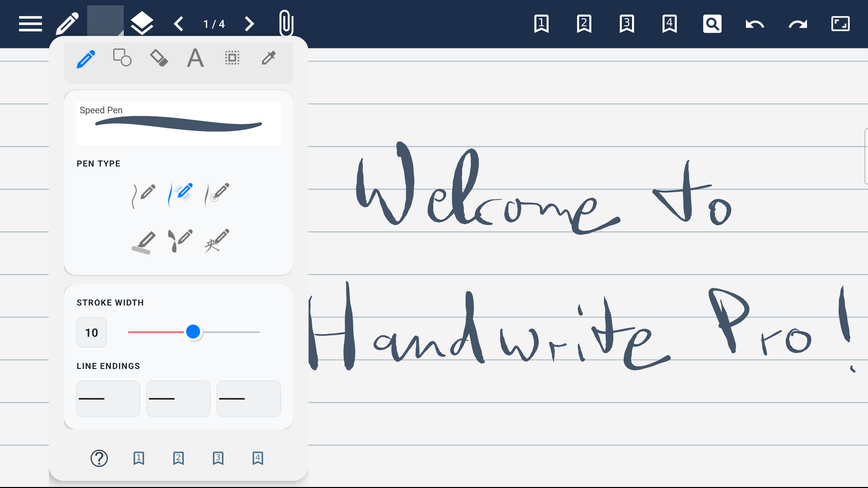Screen dimensions: 868x488
Task: Activate the eyedropper color picker tool
Action: click(x=268, y=58)
